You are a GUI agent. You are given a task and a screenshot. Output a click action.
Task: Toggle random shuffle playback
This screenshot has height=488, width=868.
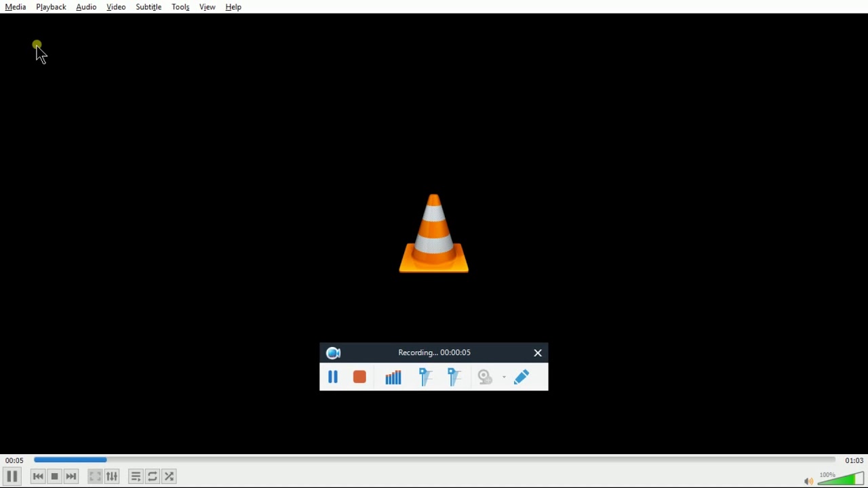(x=170, y=476)
